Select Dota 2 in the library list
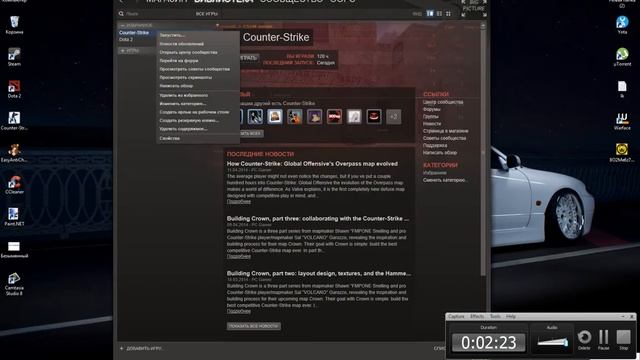The height and width of the screenshot is (360, 640). coord(126,40)
